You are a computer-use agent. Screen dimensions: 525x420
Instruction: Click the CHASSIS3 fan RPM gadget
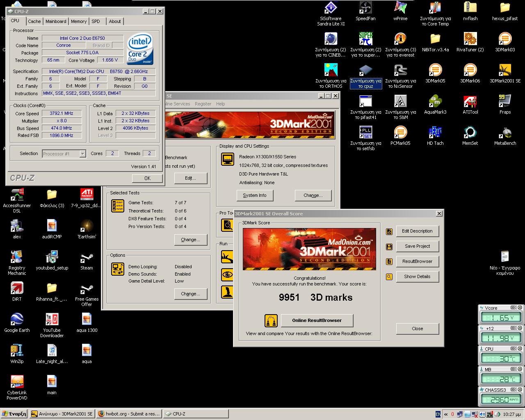tap(501, 399)
